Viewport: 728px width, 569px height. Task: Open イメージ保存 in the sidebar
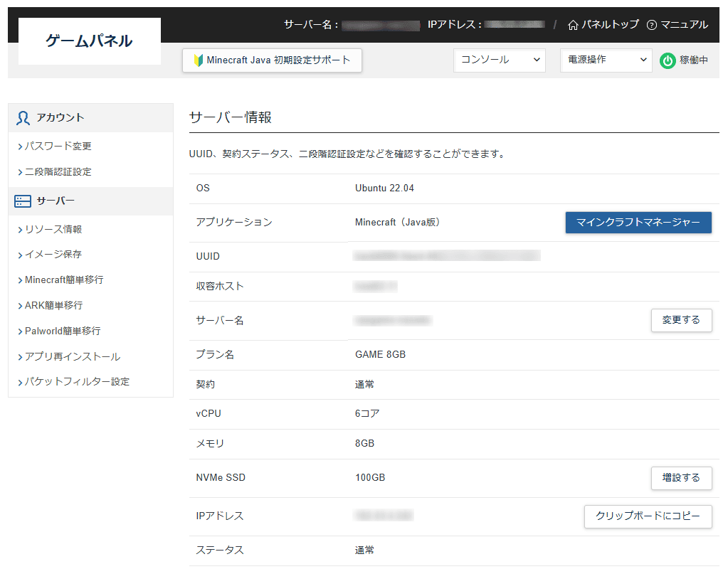pos(53,255)
